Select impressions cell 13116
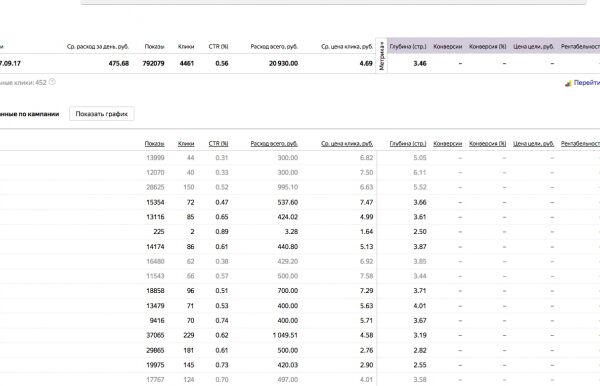This screenshot has height=386, width=600. tap(155, 217)
